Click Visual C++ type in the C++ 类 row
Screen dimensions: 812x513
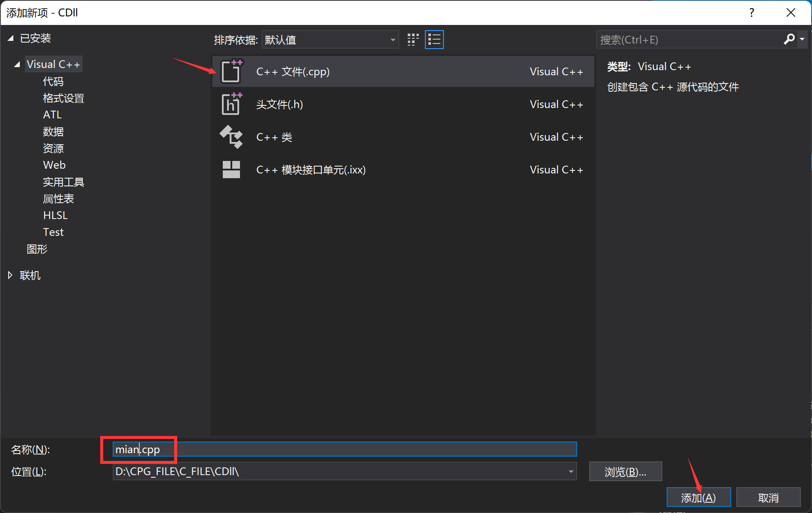(x=556, y=137)
